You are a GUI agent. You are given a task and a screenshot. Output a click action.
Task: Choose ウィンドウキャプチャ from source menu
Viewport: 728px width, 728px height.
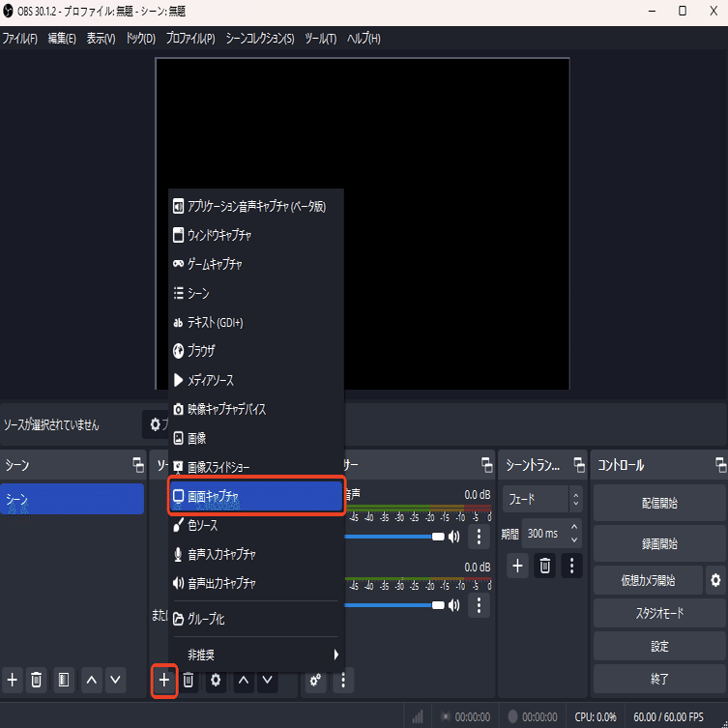(x=256, y=235)
